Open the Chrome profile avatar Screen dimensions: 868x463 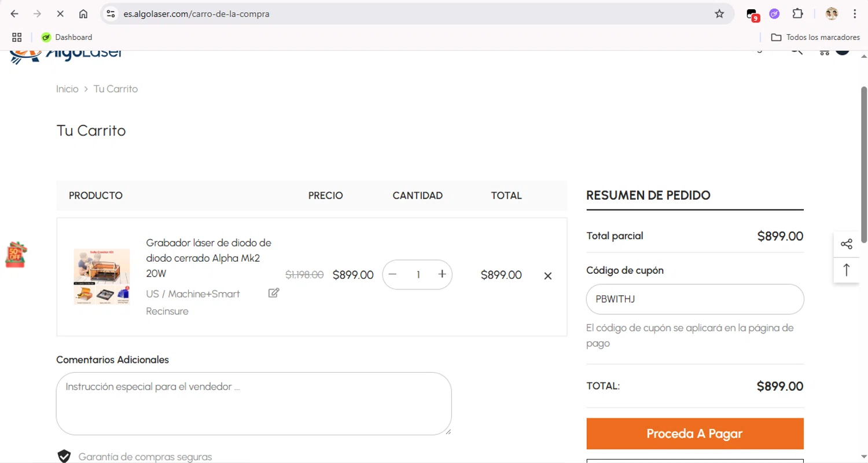pos(832,14)
